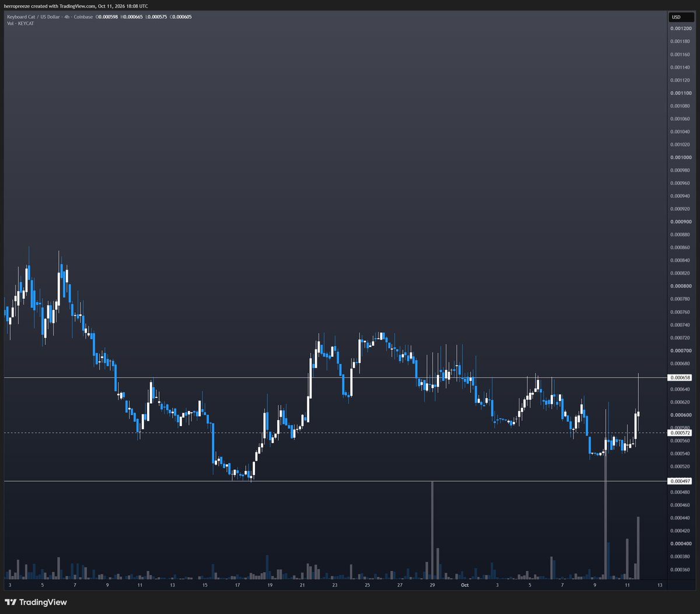Screen dimensions: 700x614
Task: Click the 27 date label on time axis
Action: click(x=400, y=584)
